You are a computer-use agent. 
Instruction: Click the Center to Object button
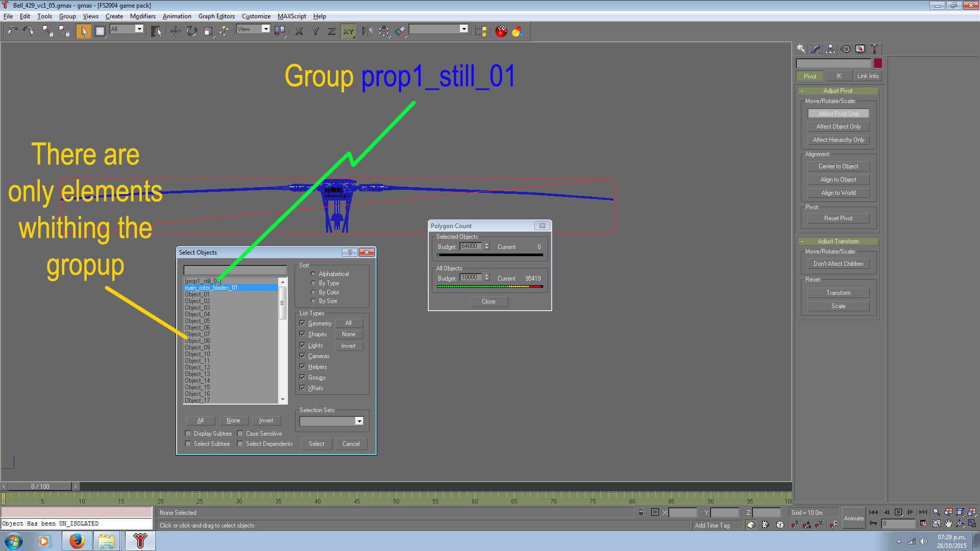coord(838,166)
